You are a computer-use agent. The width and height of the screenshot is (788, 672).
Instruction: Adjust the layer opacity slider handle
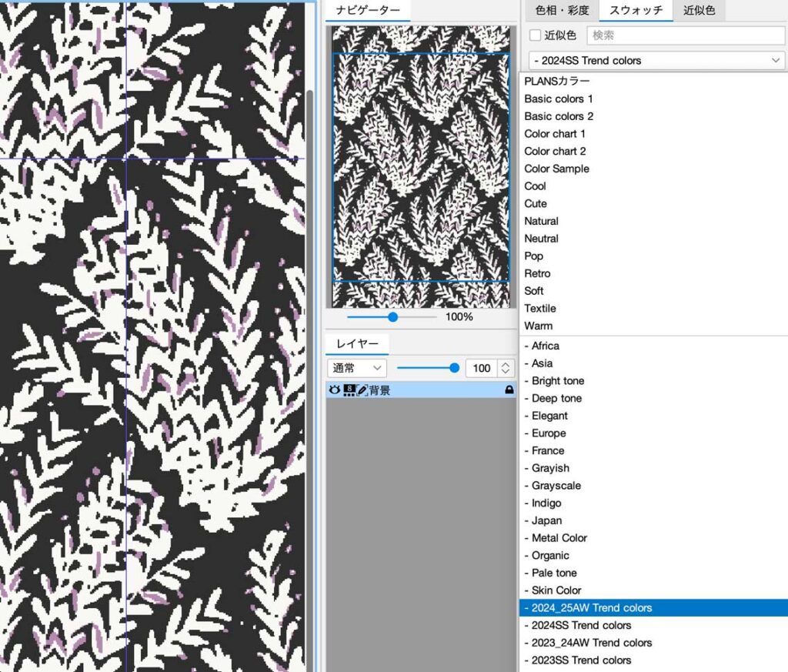[454, 368]
